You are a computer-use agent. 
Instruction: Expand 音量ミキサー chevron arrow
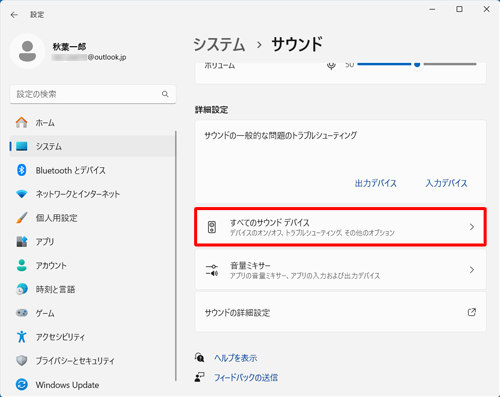[472, 270]
